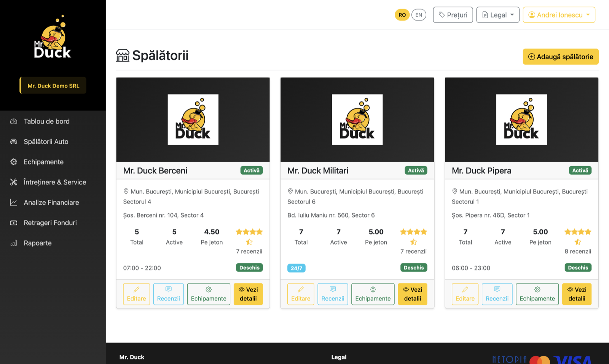Select Mr. Duck Demo SRL company
This screenshot has height=364, width=609.
click(x=53, y=86)
